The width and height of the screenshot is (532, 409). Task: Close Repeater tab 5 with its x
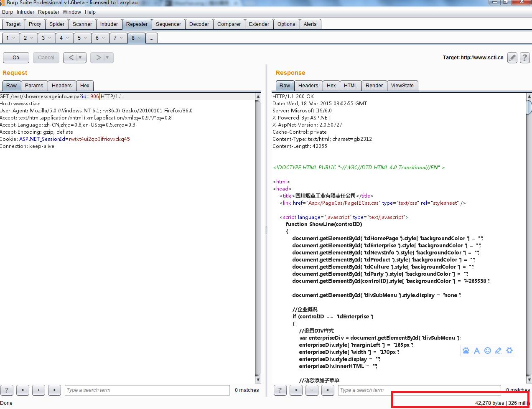coord(85,38)
